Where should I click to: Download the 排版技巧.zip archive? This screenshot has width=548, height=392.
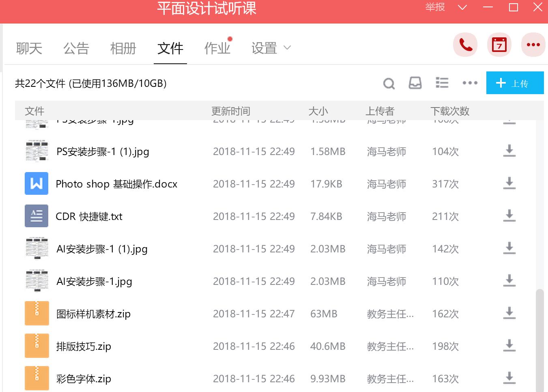(x=508, y=346)
